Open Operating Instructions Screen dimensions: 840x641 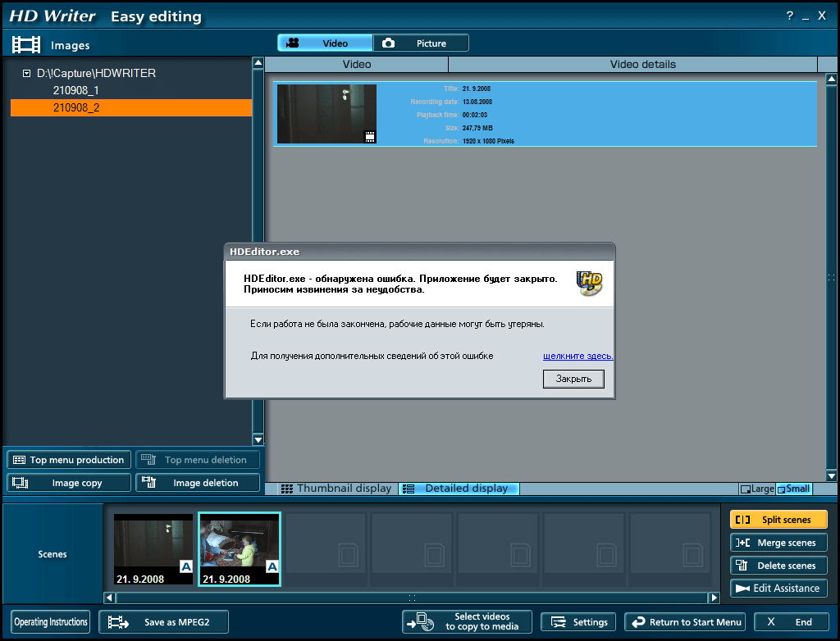(50, 621)
